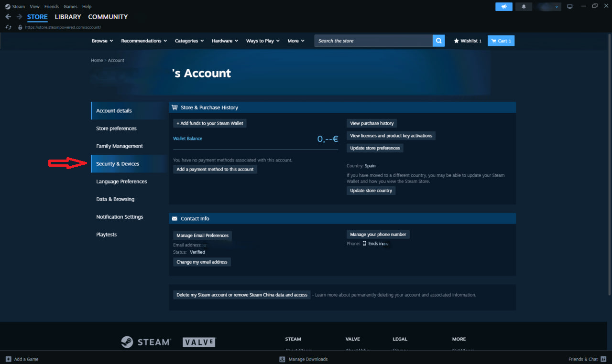Image resolution: width=612 pixels, height=364 pixels.
Task: Expand the Ways to Play dropdown
Action: pos(262,41)
